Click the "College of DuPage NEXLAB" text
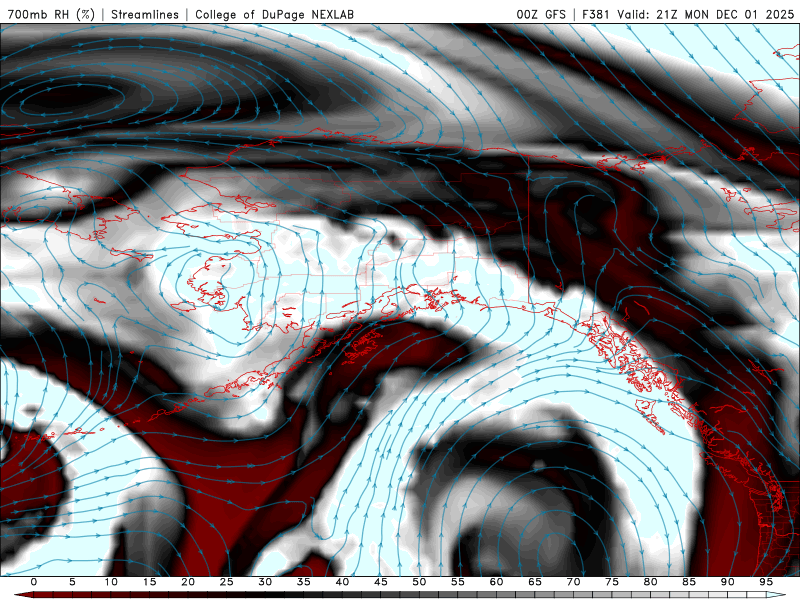Viewport: 800px width, 600px height. click(274, 14)
